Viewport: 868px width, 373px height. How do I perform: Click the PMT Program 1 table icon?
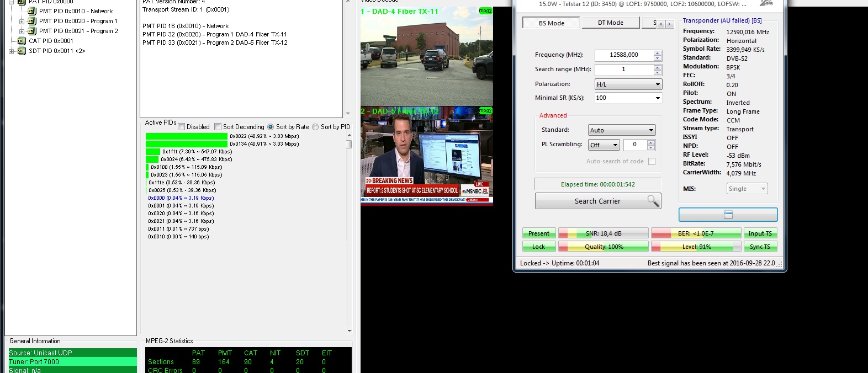[31, 21]
